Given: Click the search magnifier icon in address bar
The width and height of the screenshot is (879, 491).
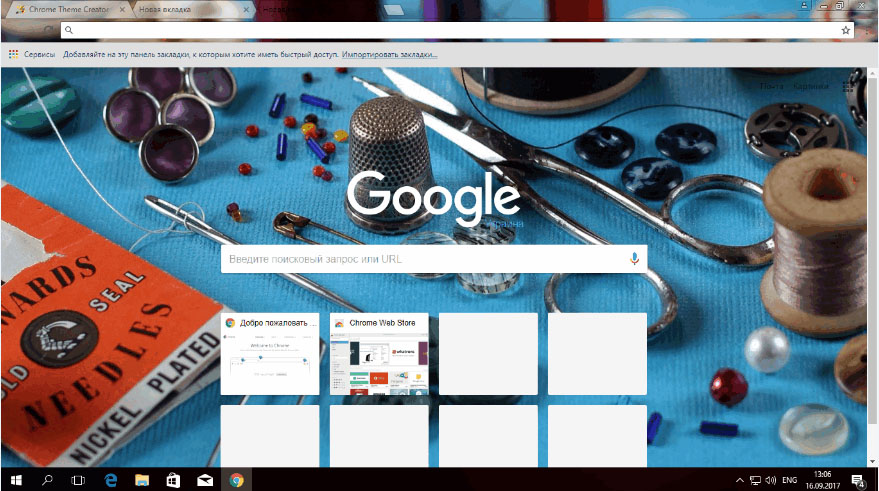Looking at the screenshot, I should [69, 30].
